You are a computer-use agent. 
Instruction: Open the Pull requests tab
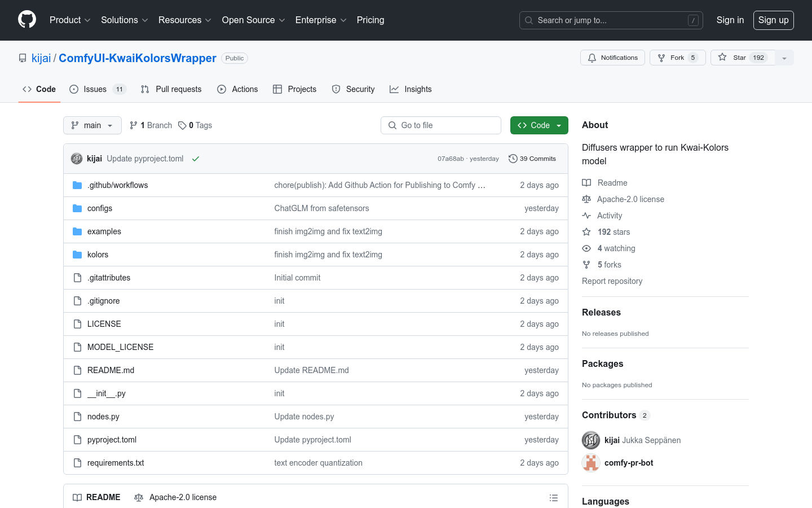(171, 89)
